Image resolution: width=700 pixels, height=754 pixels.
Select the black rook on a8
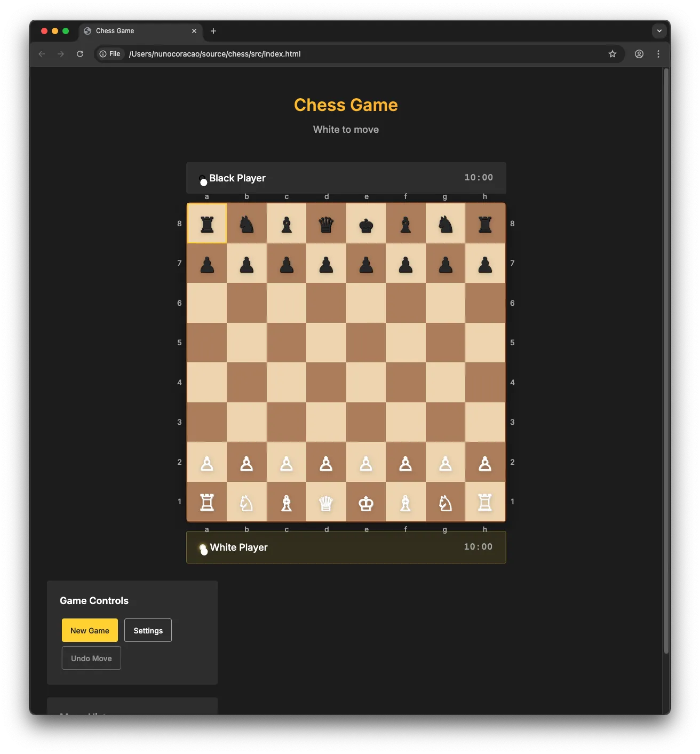pyautogui.click(x=207, y=224)
